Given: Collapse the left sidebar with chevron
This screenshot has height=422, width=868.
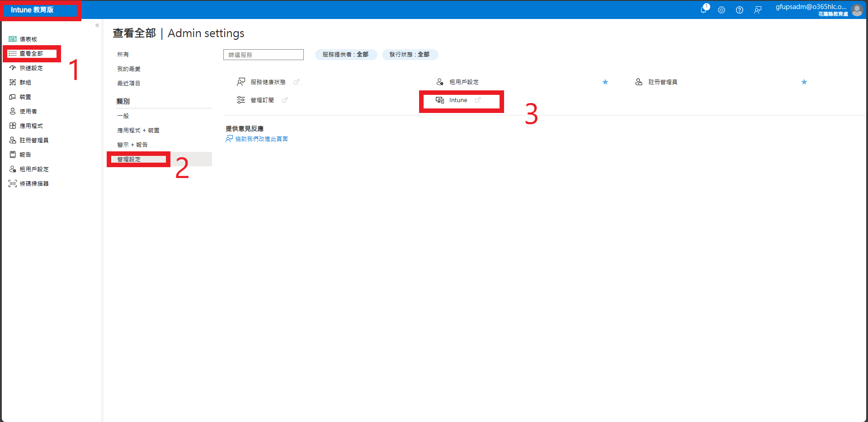Looking at the screenshot, I should tap(97, 25).
